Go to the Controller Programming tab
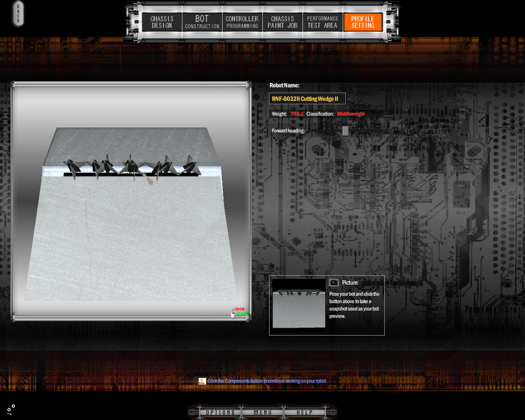 (242, 22)
